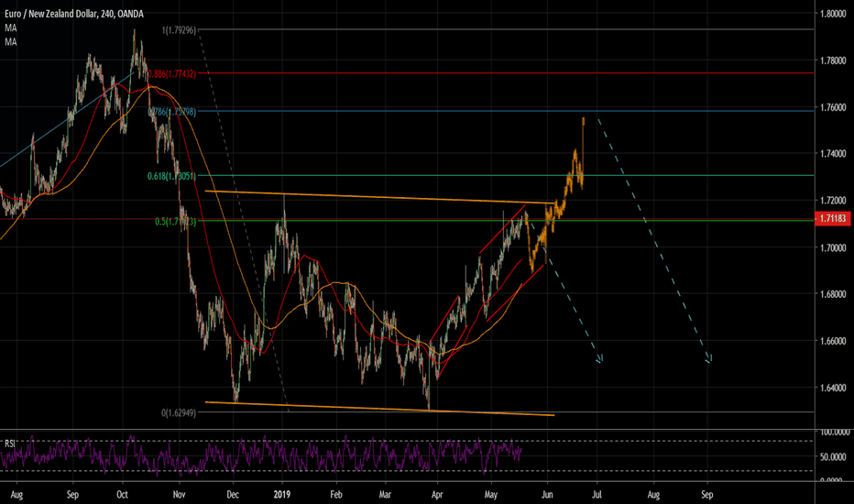The image size is (854, 504).
Task: Click the 1.76000 price axis label
Action: [833, 107]
